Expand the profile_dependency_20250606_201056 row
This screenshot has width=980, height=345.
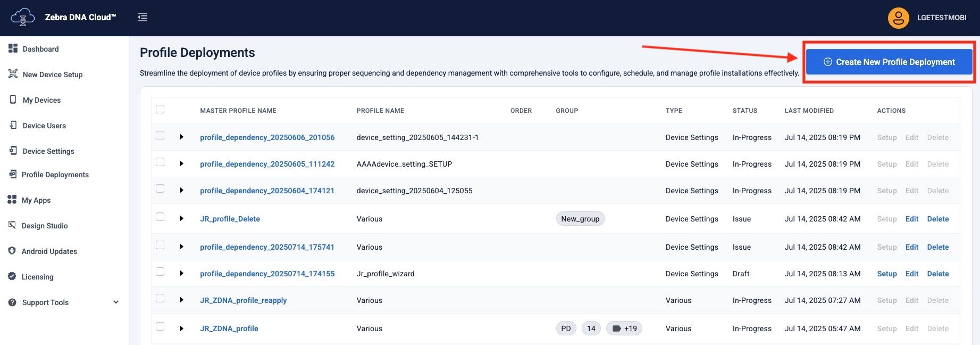click(x=182, y=137)
